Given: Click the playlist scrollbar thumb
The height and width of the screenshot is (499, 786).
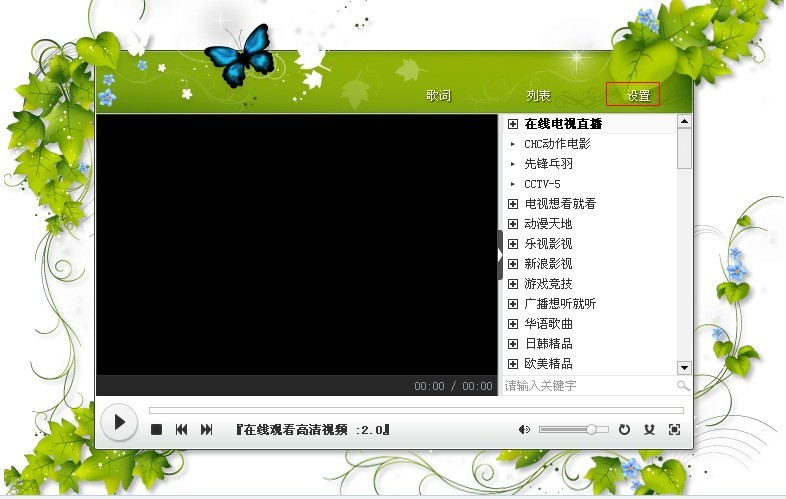Looking at the screenshot, I should 684,148.
